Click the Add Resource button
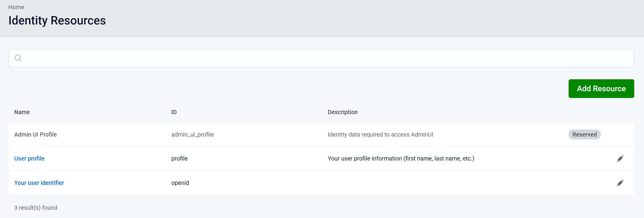 601,88
